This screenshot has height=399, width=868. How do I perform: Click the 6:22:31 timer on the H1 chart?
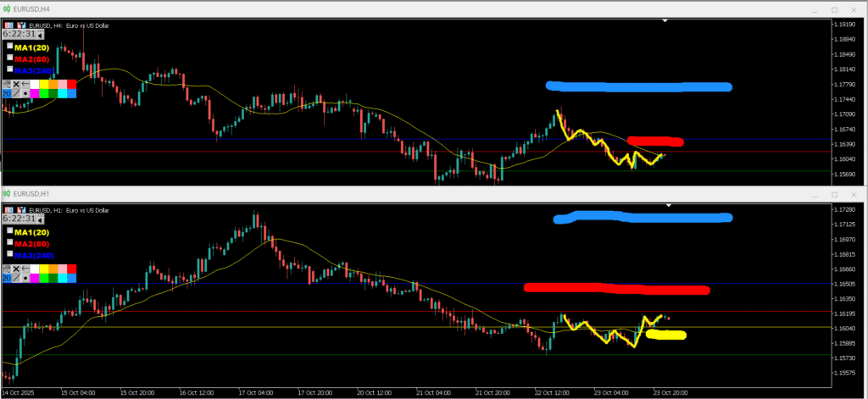[x=19, y=219]
